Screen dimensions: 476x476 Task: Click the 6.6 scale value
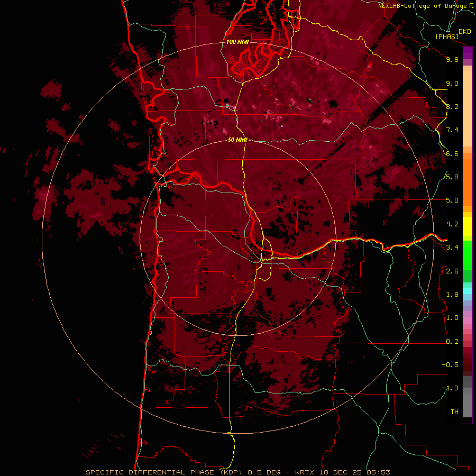[452, 153]
